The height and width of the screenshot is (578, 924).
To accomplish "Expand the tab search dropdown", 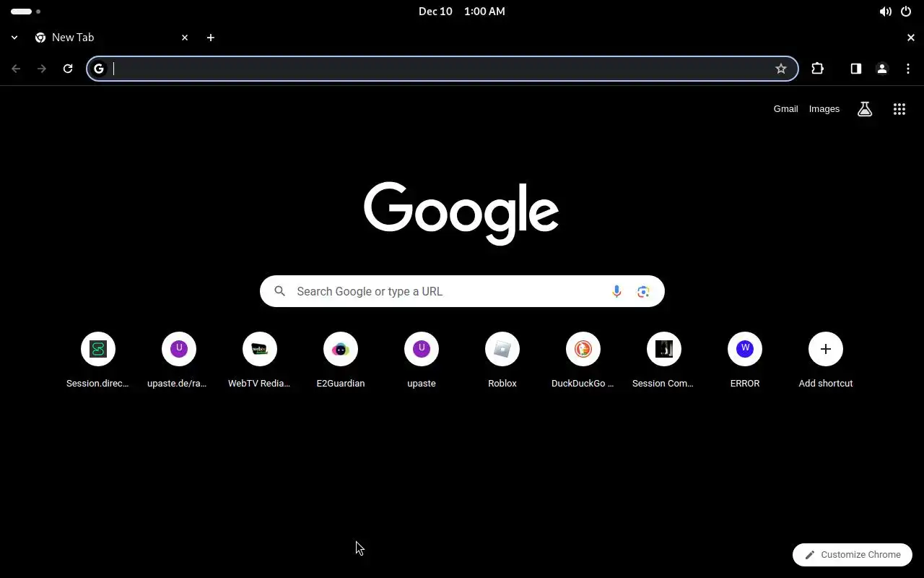I will 14,38.
